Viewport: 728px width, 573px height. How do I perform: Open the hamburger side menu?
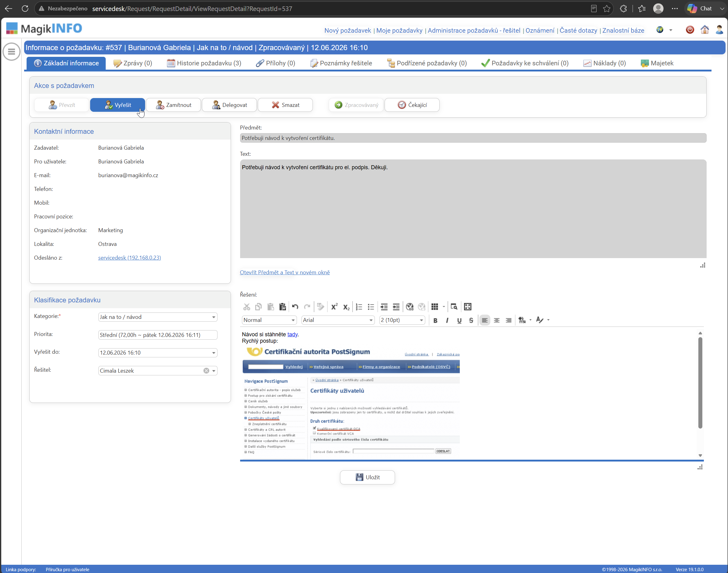click(x=11, y=52)
